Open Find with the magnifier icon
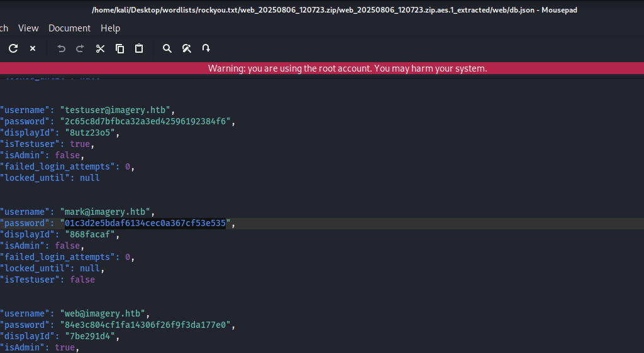The height and width of the screenshot is (353, 644). 167,48
